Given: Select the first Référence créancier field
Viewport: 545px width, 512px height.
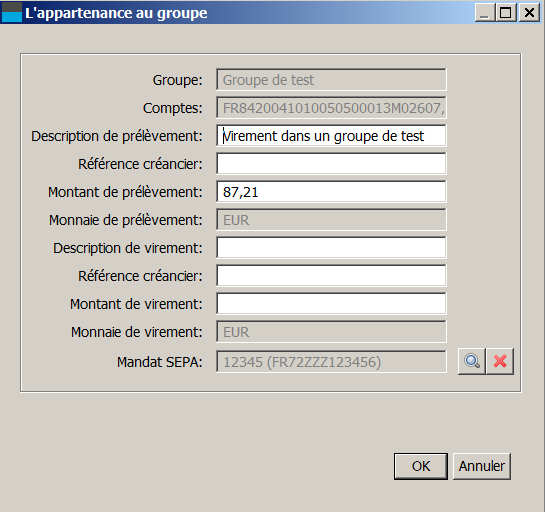Looking at the screenshot, I should 331,163.
